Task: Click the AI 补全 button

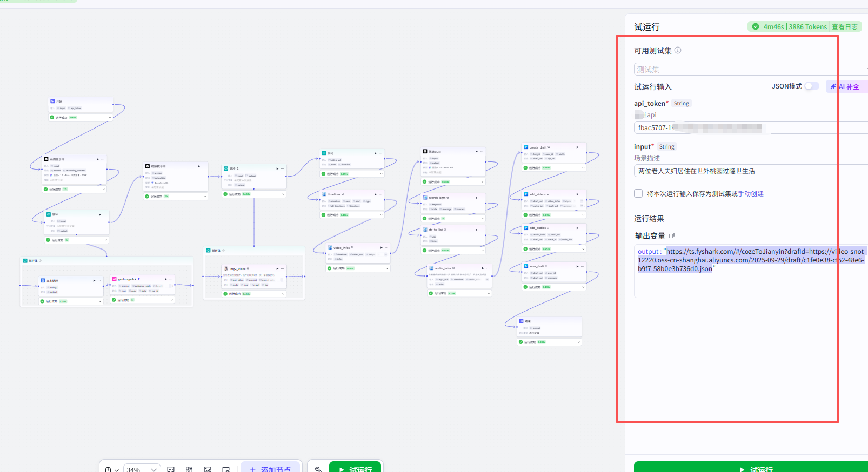Action: 845,86
